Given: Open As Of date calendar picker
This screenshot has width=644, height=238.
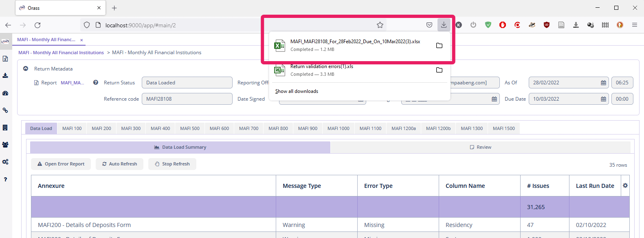Looking at the screenshot, I should pyautogui.click(x=603, y=83).
